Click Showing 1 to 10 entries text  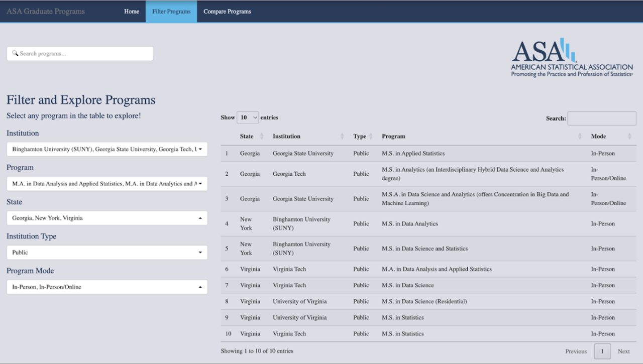[257, 351]
